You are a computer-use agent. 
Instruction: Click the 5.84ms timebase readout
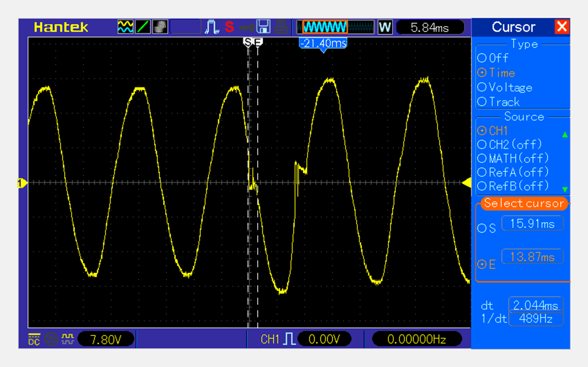click(x=430, y=27)
